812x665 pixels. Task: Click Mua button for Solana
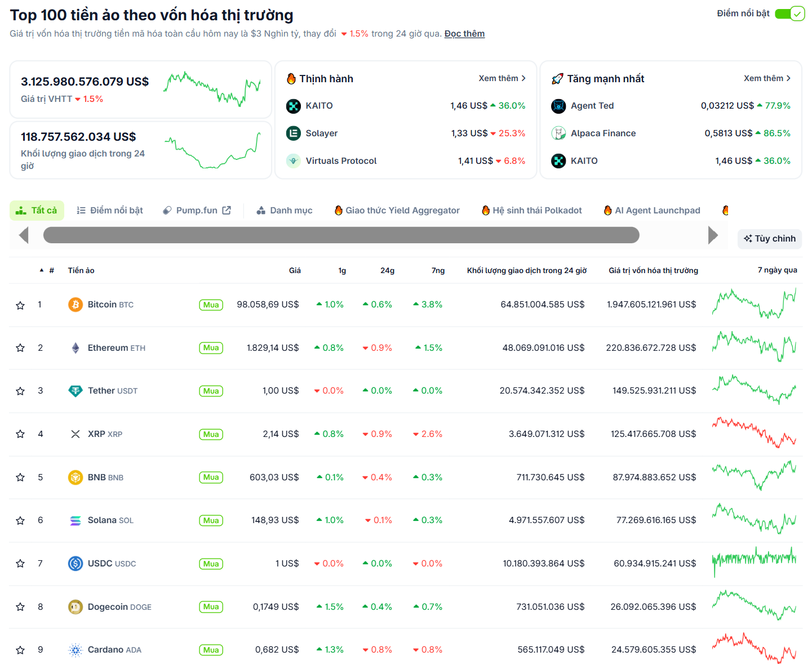(211, 521)
